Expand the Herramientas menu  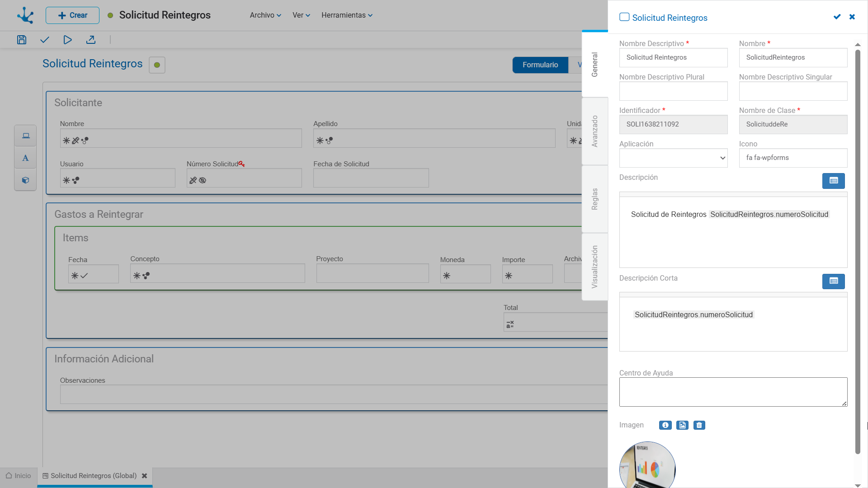pyautogui.click(x=347, y=15)
